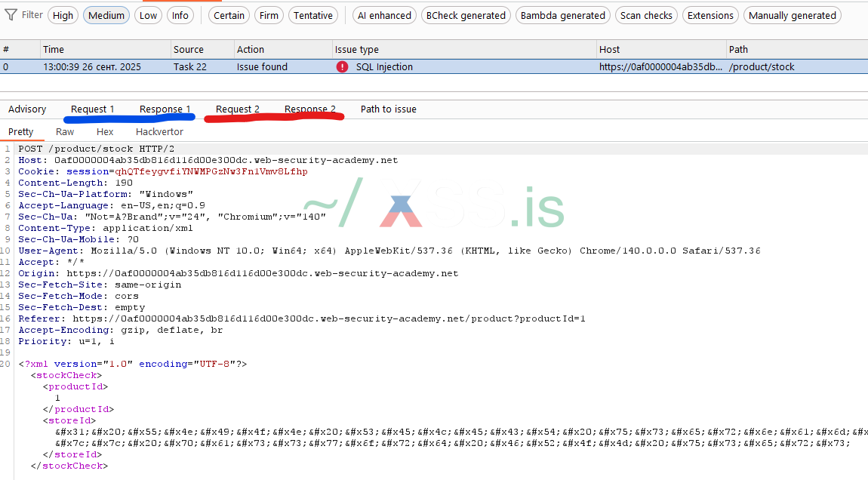Toggle the Bambda generated filter
Viewport: 868px width, 480px height.
[563, 16]
